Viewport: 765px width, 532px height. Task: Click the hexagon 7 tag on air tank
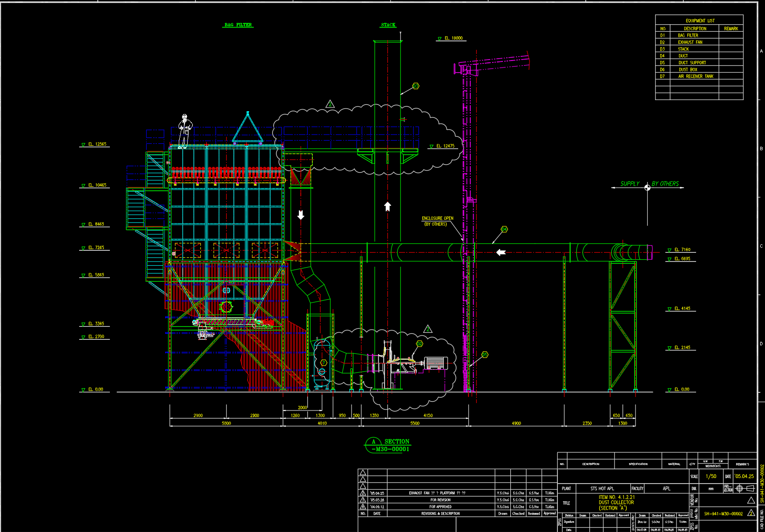(x=324, y=363)
